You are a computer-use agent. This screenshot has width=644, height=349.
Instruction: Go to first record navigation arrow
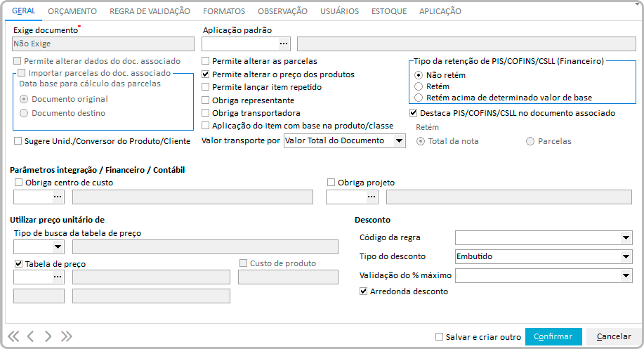pyautogui.click(x=13, y=336)
